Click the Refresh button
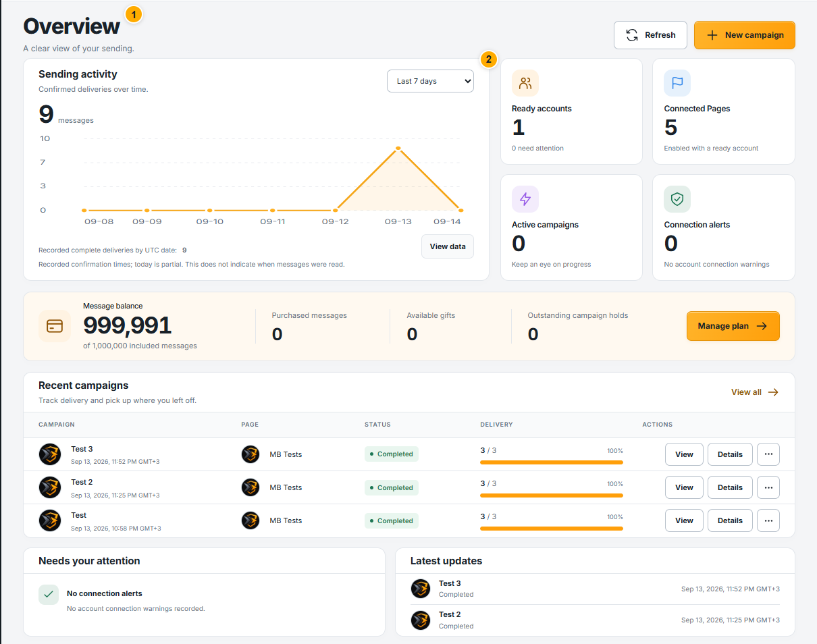Viewport: 817px width, 644px height. (x=650, y=35)
